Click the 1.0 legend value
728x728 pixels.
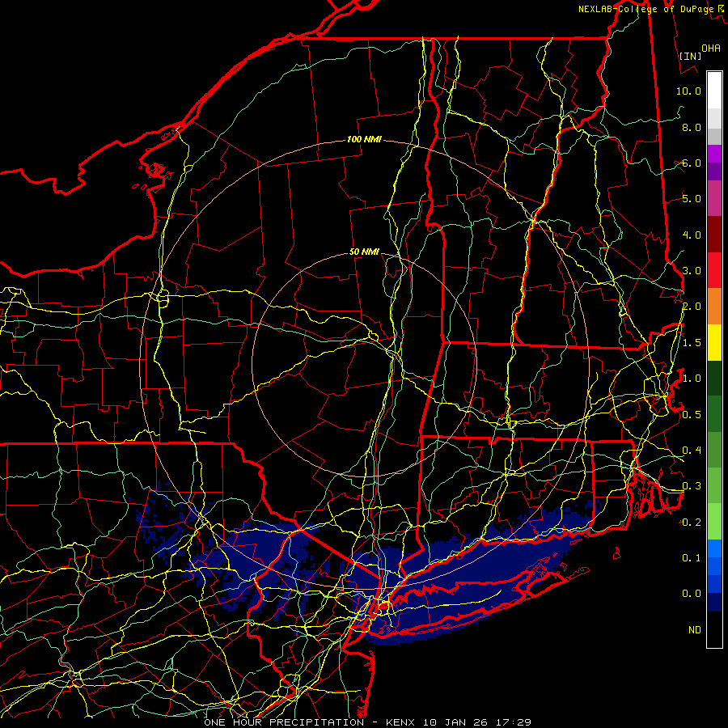point(692,379)
